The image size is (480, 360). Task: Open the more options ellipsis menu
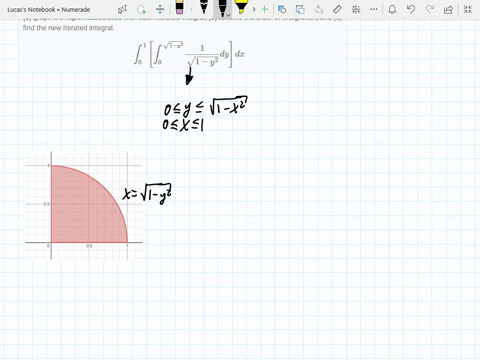[374, 9]
